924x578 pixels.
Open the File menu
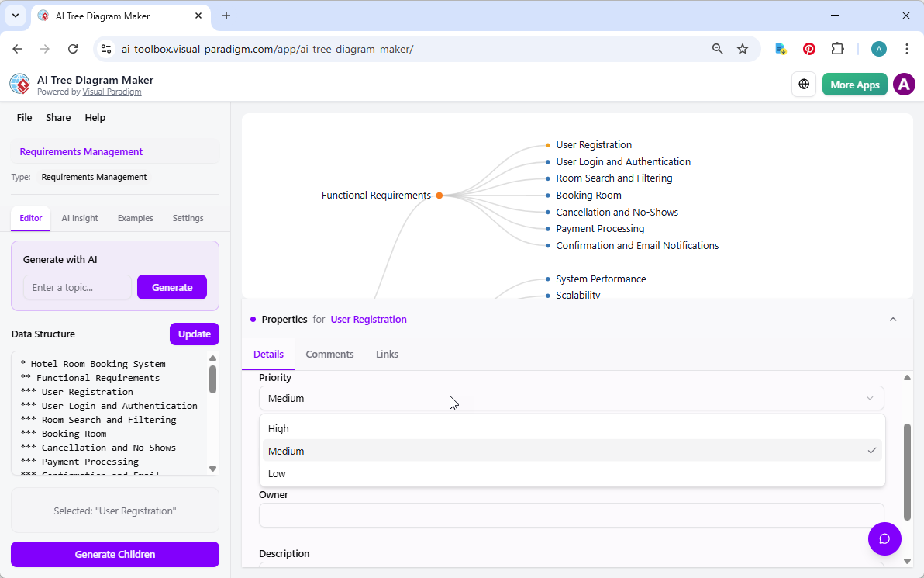click(x=24, y=117)
